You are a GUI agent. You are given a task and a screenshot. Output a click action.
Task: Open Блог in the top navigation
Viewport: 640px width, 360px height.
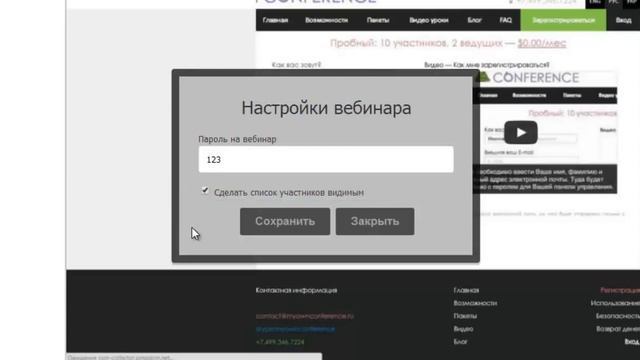(474, 20)
